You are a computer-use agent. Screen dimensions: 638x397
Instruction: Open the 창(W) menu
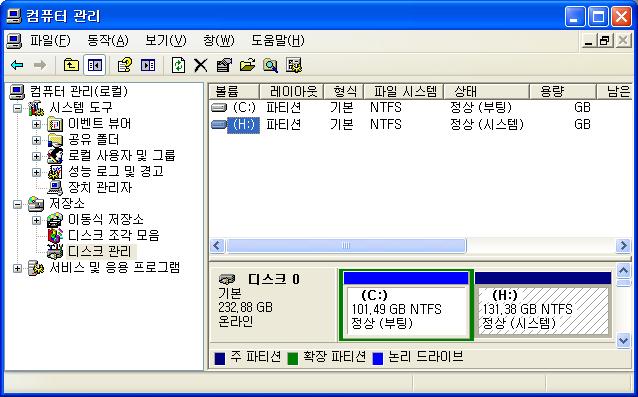point(219,41)
